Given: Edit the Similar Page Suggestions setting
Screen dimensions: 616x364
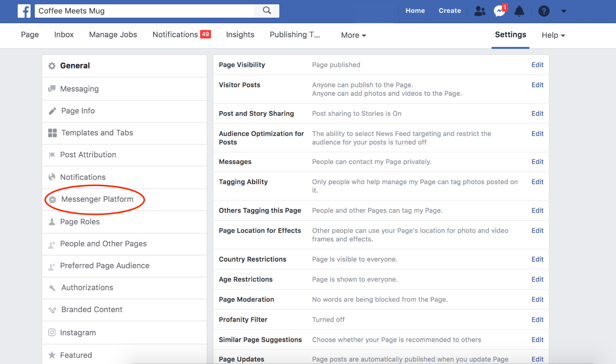Looking at the screenshot, I should (537, 340).
